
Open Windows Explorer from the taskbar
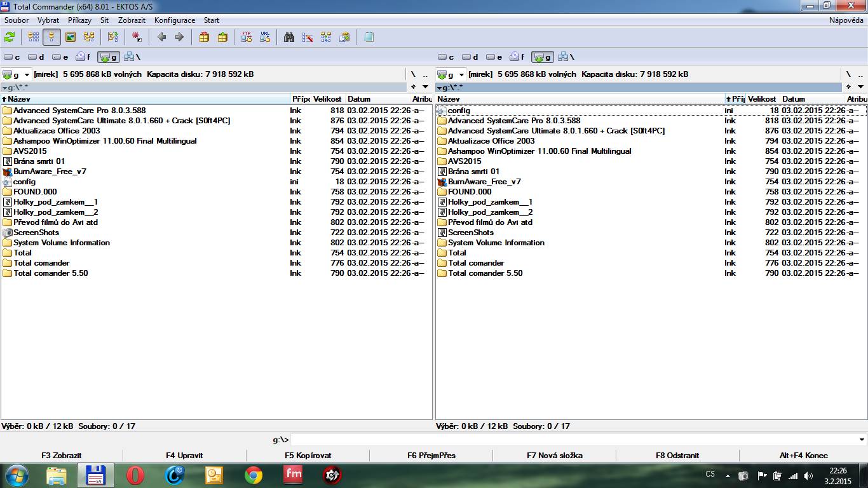[57, 475]
